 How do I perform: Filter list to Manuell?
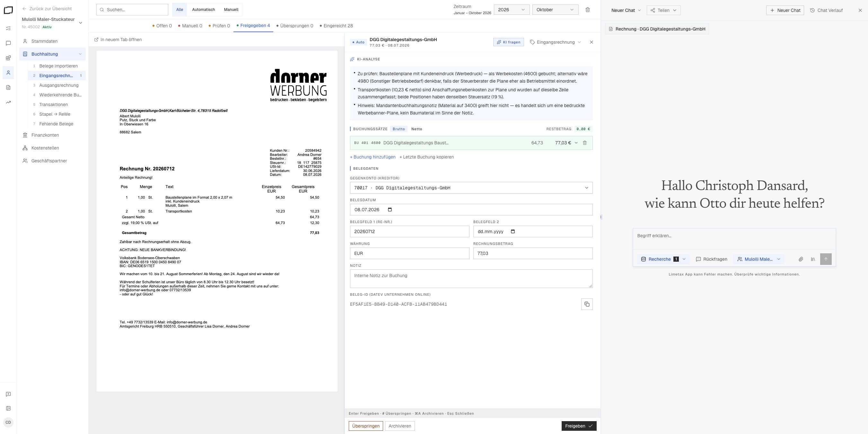tap(231, 10)
